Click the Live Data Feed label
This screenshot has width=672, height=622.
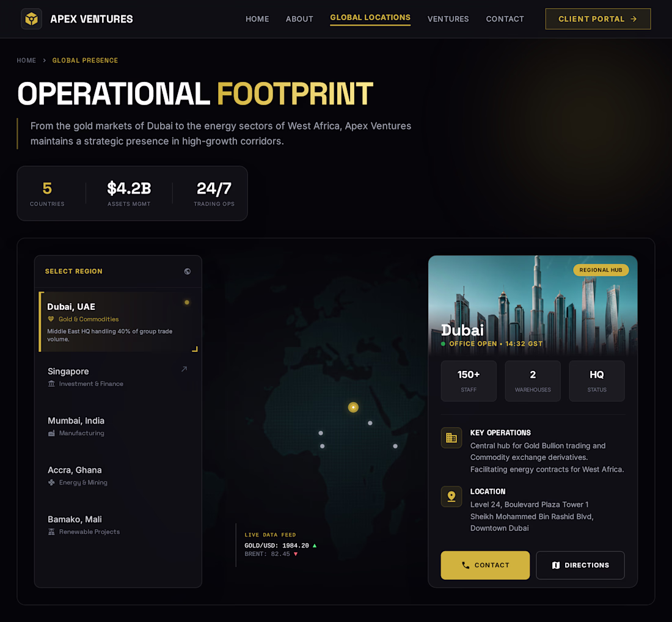tap(270, 535)
